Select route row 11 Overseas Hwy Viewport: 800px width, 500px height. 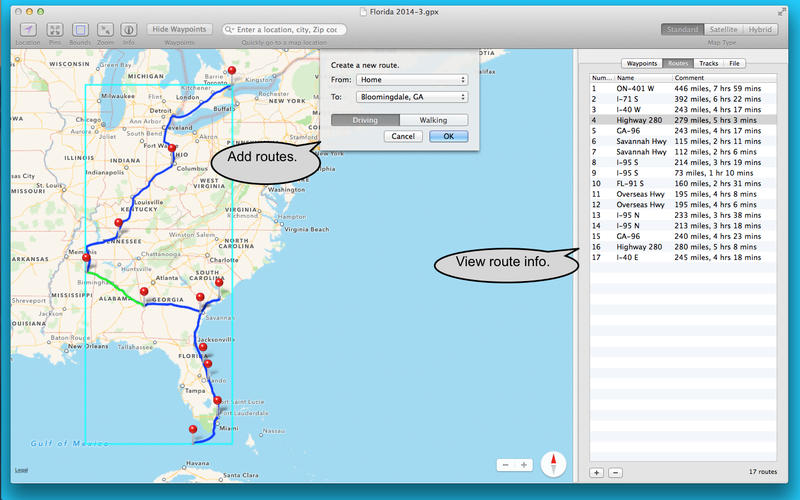tap(683, 194)
